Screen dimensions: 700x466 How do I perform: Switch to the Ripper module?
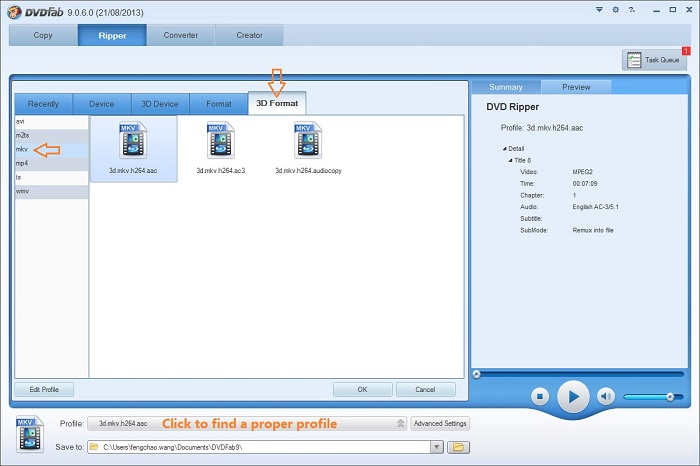[x=112, y=35]
